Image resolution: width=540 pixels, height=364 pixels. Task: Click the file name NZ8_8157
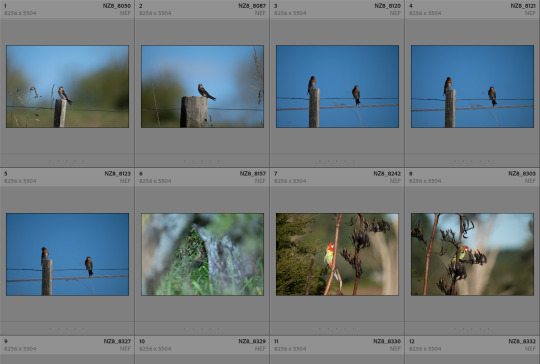(x=252, y=174)
